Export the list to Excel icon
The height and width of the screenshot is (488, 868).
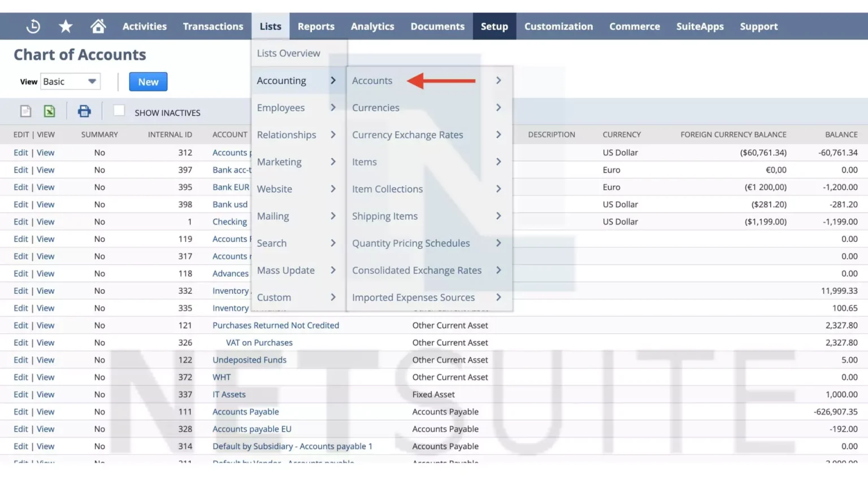click(x=50, y=111)
